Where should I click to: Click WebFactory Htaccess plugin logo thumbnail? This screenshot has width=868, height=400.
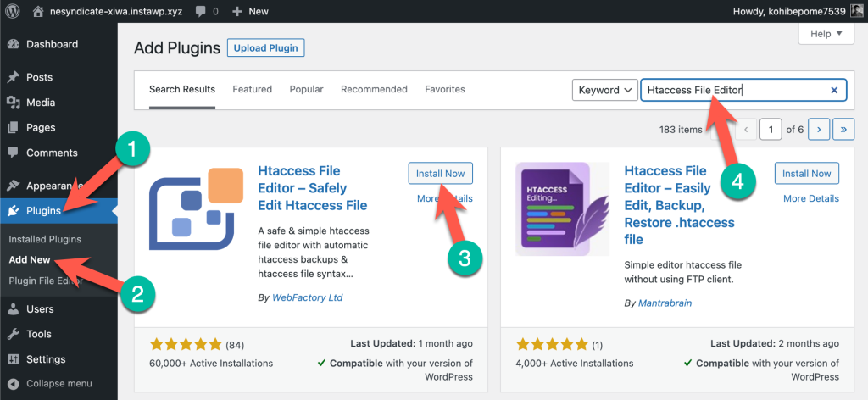point(197,209)
